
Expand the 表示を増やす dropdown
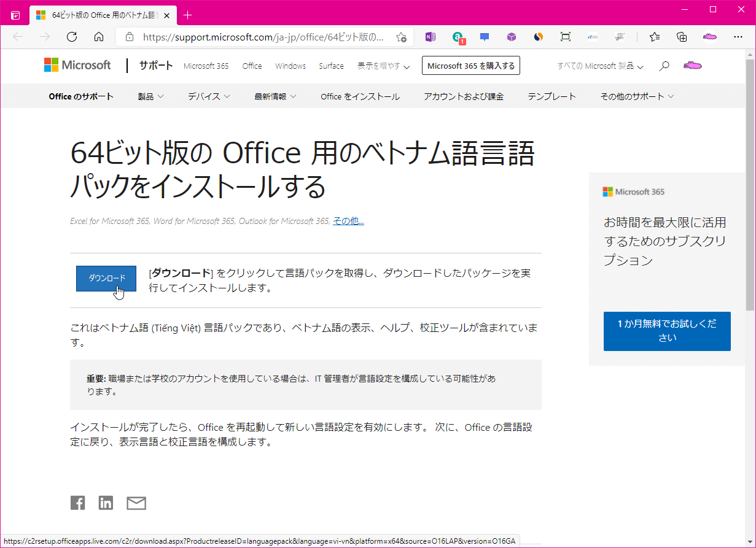384,66
